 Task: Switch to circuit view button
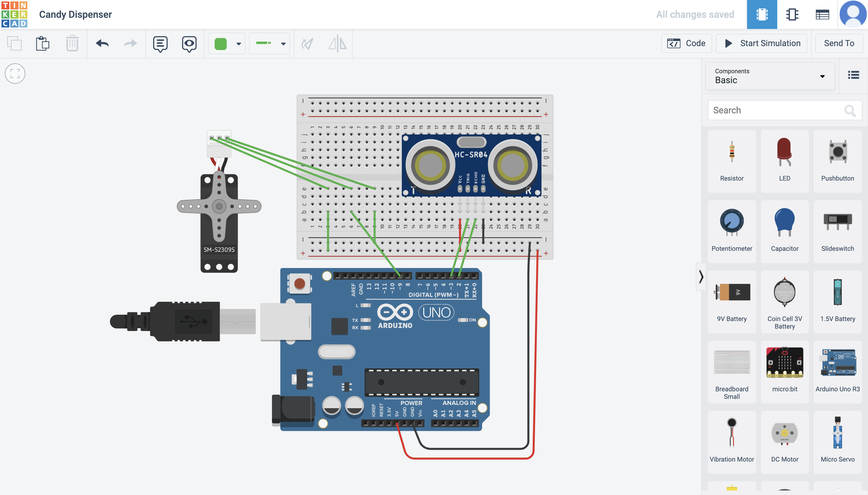coord(762,14)
